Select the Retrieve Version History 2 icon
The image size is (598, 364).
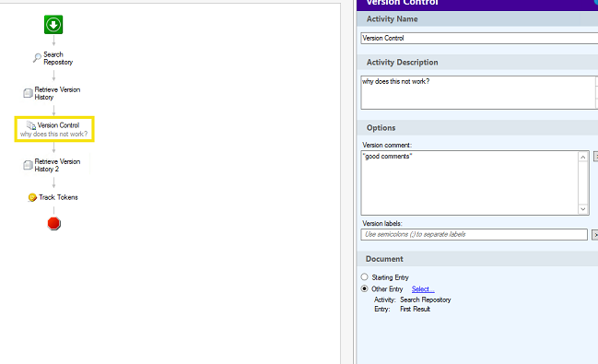point(28,165)
